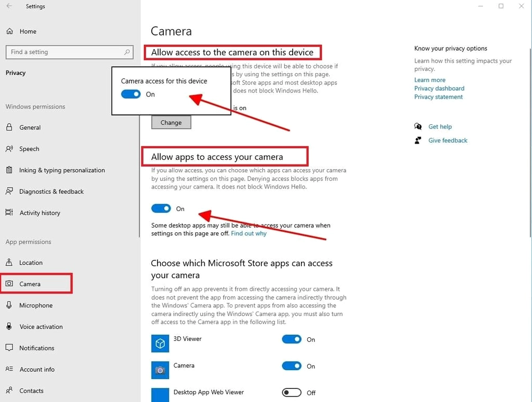This screenshot has height=402, width=532.
Task: Turn off Allow apps to access camera toggle
Action: (x=161, y=209)
